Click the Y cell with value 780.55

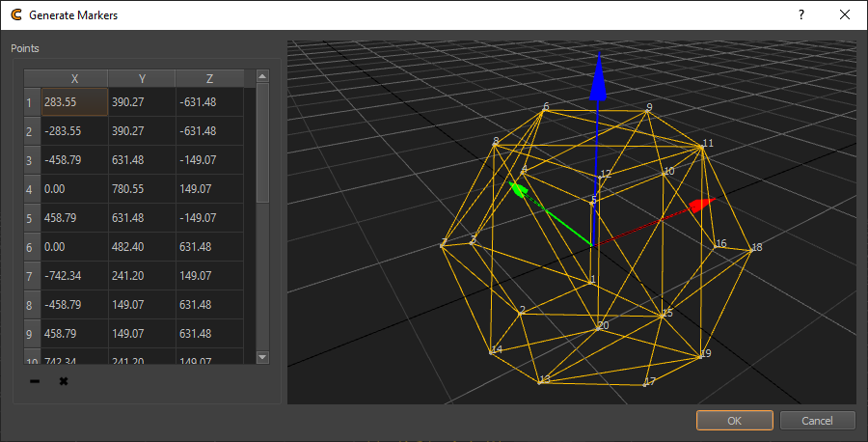click(142, 190)
